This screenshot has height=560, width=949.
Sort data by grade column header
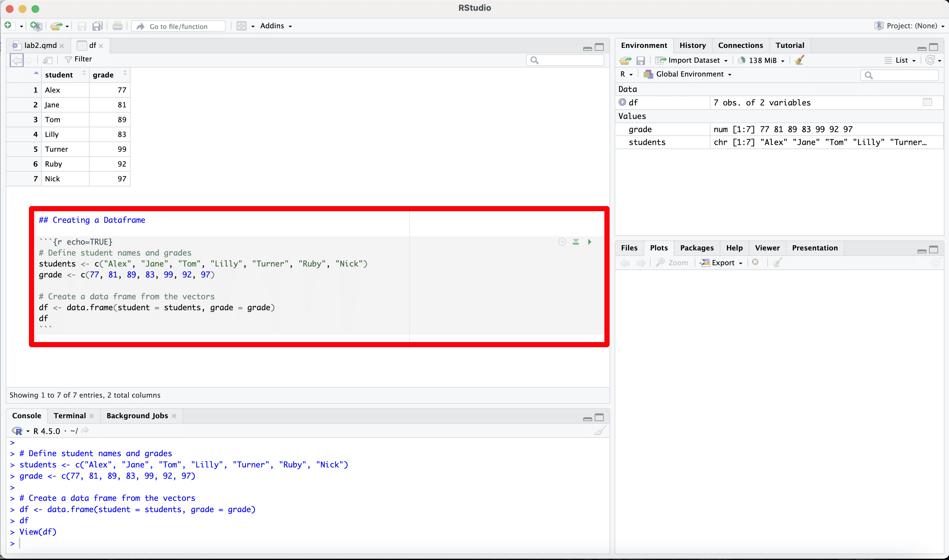(x=104, y=75)
